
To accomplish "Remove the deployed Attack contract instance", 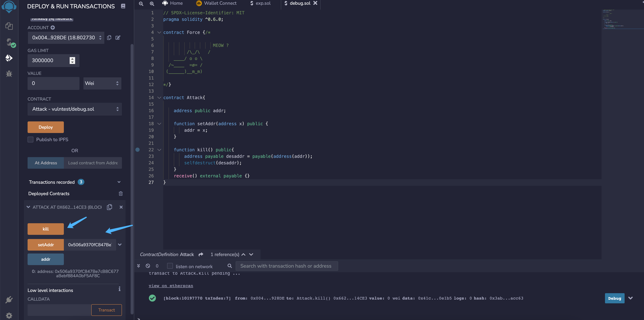I will [121, 207].
